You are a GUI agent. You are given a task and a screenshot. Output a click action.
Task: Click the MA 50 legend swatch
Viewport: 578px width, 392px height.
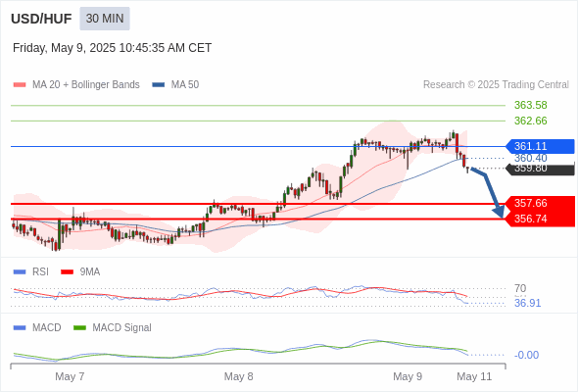tap(159, 85)
